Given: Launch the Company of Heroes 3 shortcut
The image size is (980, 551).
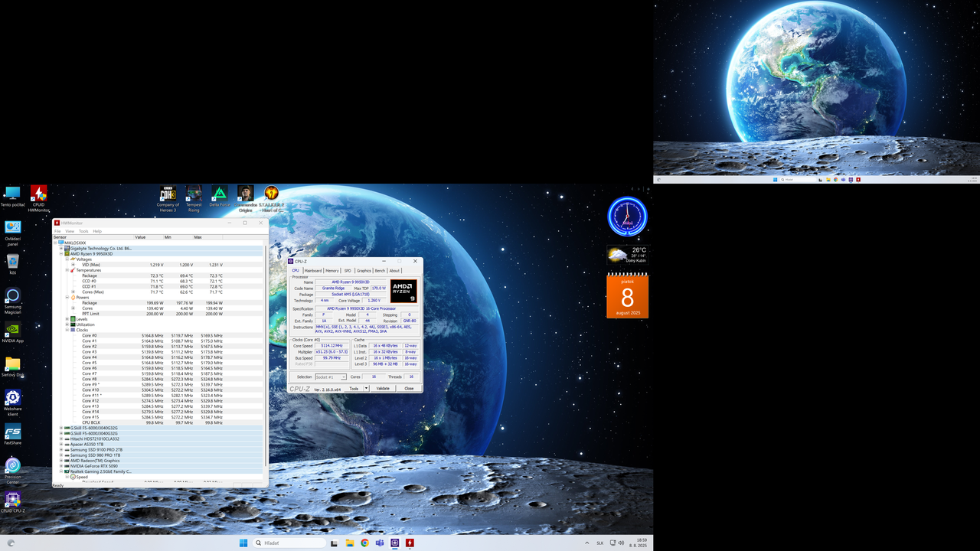Looking at the screenshot, I should click(168, 197).
